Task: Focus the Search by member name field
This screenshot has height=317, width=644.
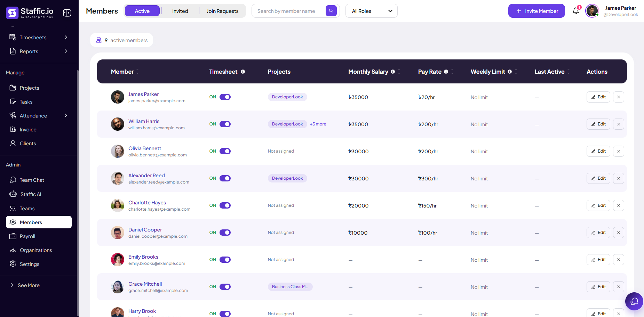Action: (x=289, y=11)
